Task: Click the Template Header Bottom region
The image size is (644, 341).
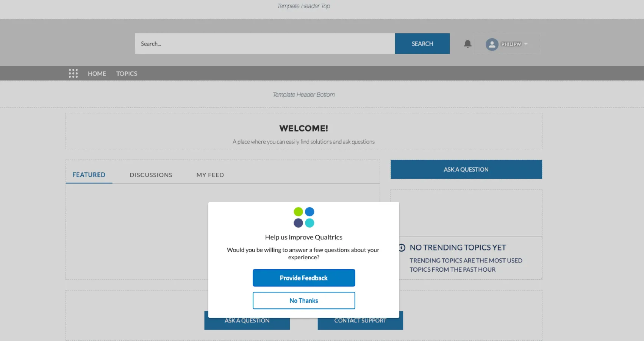Action: pyautogui.click(x=304, y=94)
